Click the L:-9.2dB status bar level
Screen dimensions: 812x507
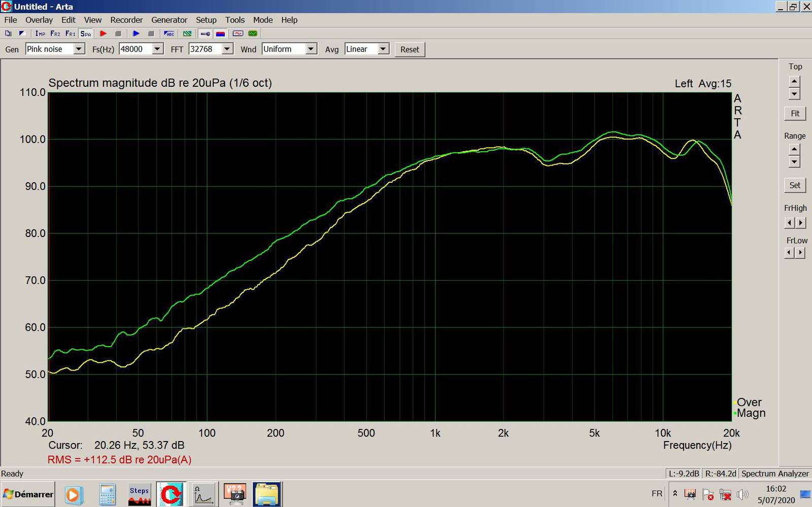(x=684, y=474)
